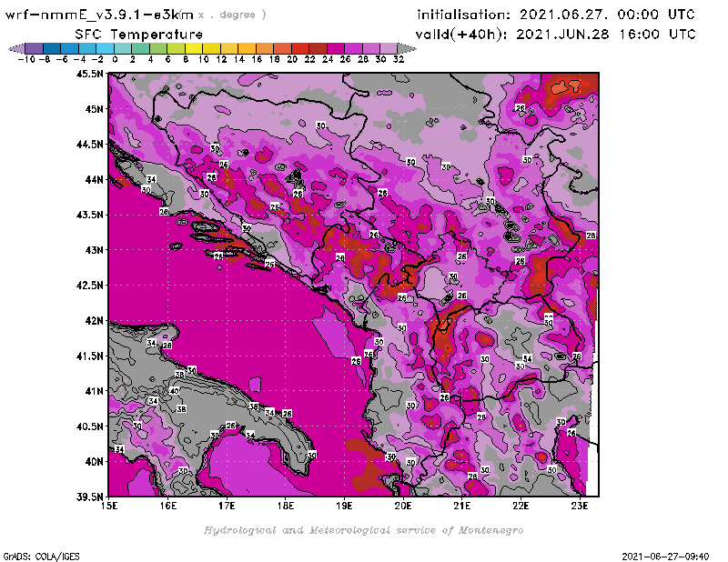Viewport: 728px width, 562px height.
Task: Click the -8 to -6 dark blue legend segment
Action: 52,48
